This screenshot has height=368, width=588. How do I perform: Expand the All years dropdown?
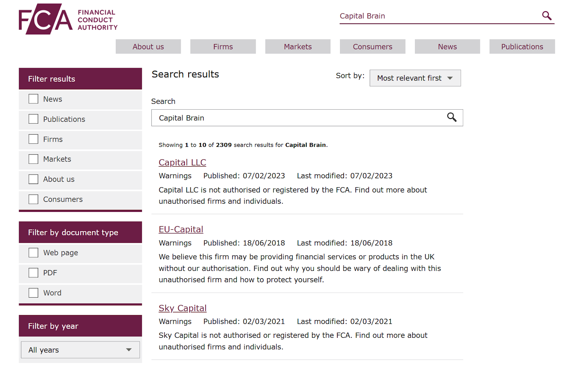pos(80,350)
